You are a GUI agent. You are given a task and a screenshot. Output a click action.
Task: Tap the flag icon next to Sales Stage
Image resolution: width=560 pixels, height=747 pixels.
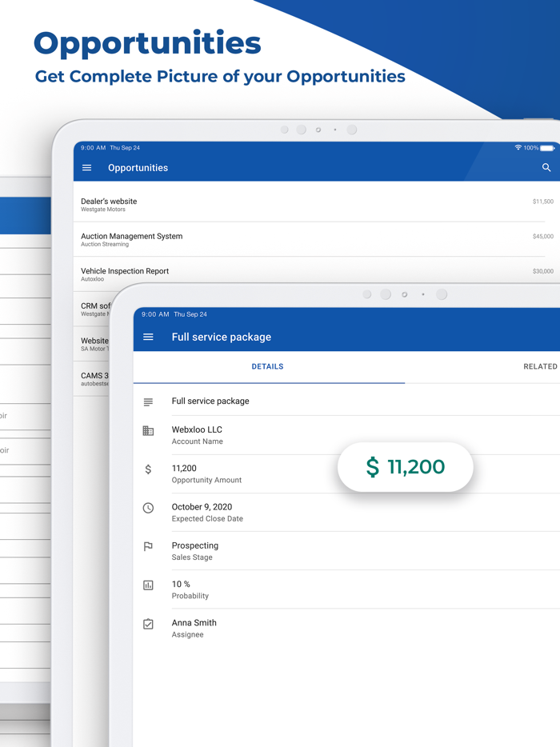pos(148,546)
